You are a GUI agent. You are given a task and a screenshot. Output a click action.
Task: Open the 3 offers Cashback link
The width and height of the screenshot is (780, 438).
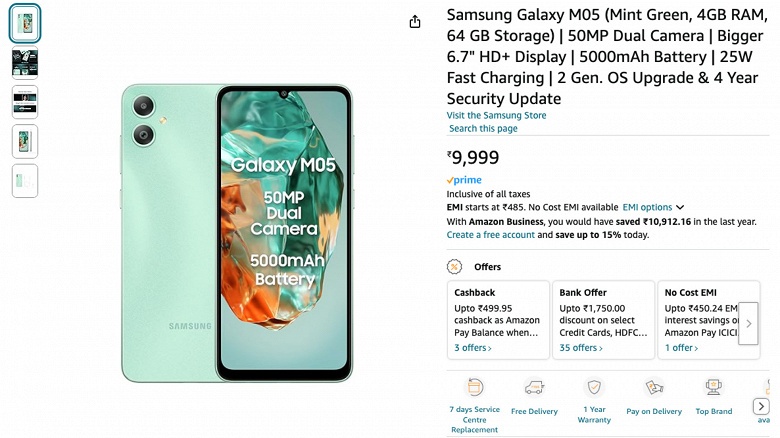(x=472, y=348)
